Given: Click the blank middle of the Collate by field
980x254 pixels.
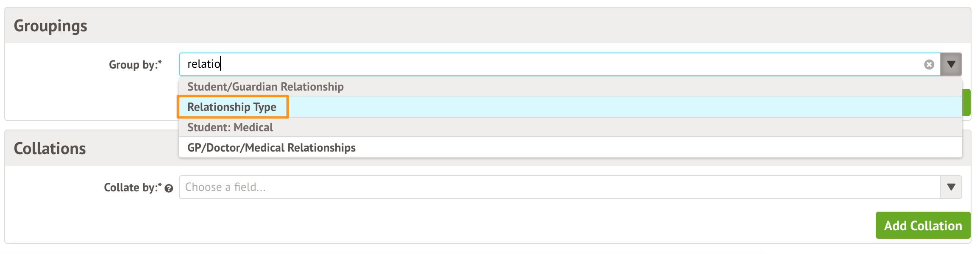Looking at the screenshot, I should click(x=551, y=187).
